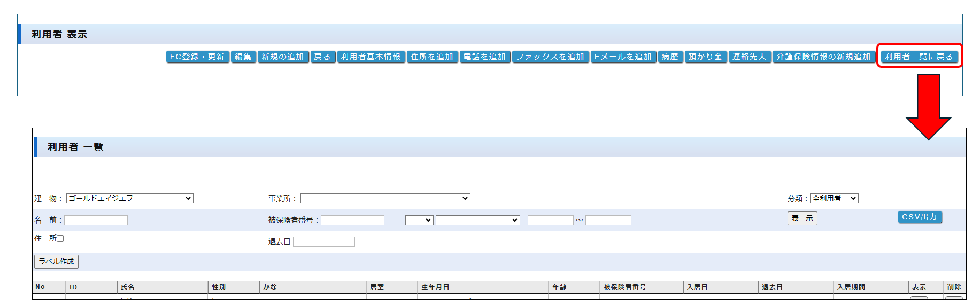Click the 戻る button
Viewport: 980px width, 306px height.
click(x=322, y=57)
